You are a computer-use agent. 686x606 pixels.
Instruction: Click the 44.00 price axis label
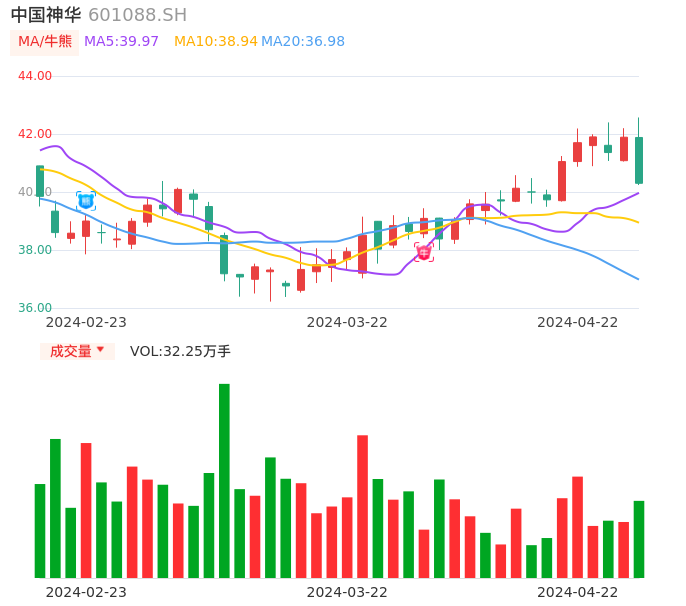pos(35,76)
